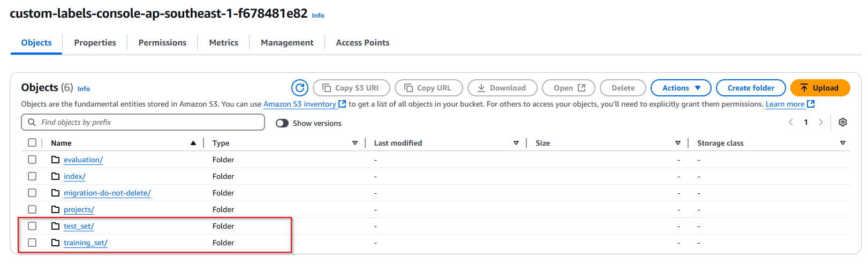
Task: Open the migration-do-not-delete/ folder link
Action: point(107,193)
